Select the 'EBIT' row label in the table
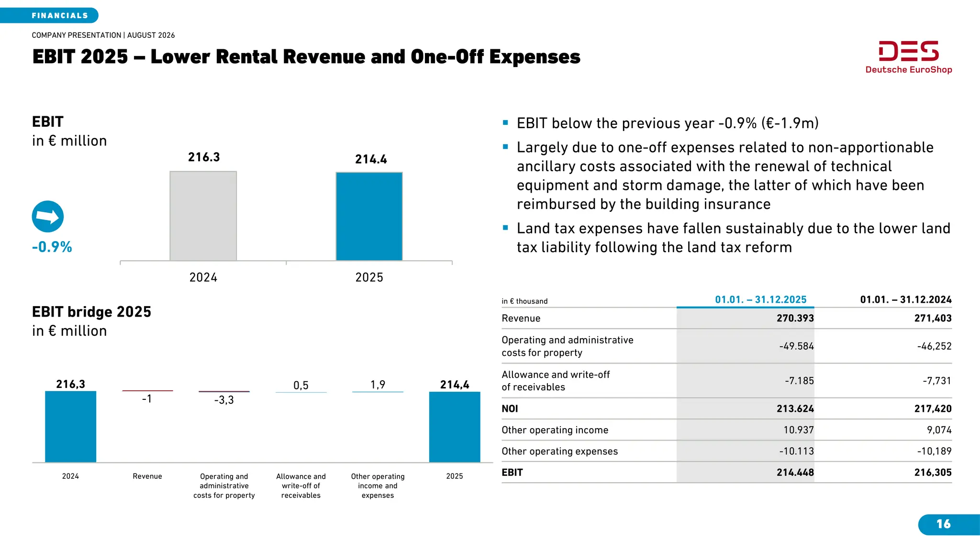The image size is (980, 551). (512, 473)
